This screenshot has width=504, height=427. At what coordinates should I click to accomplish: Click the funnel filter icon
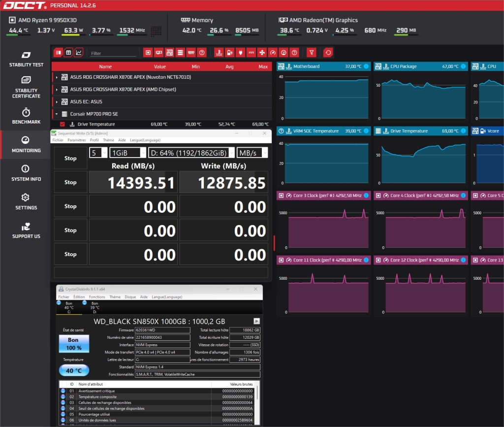click(311, 52)
